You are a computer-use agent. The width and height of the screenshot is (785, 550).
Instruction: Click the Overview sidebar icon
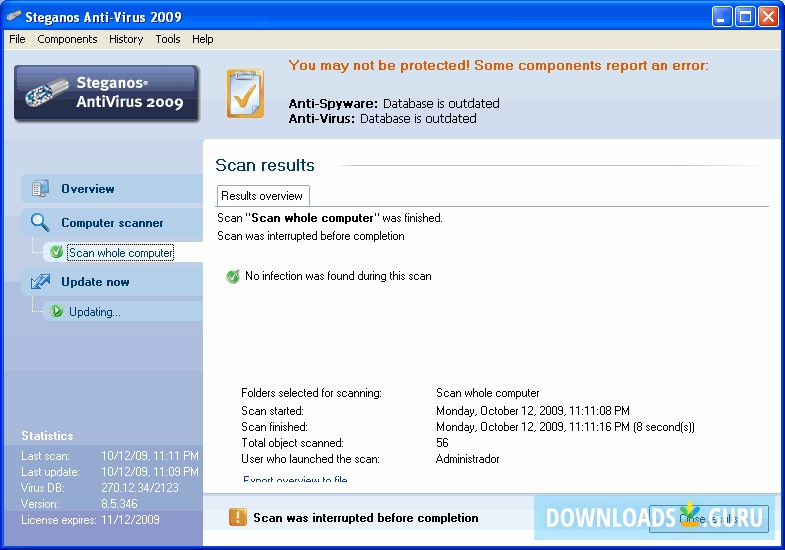pos(40,188)
